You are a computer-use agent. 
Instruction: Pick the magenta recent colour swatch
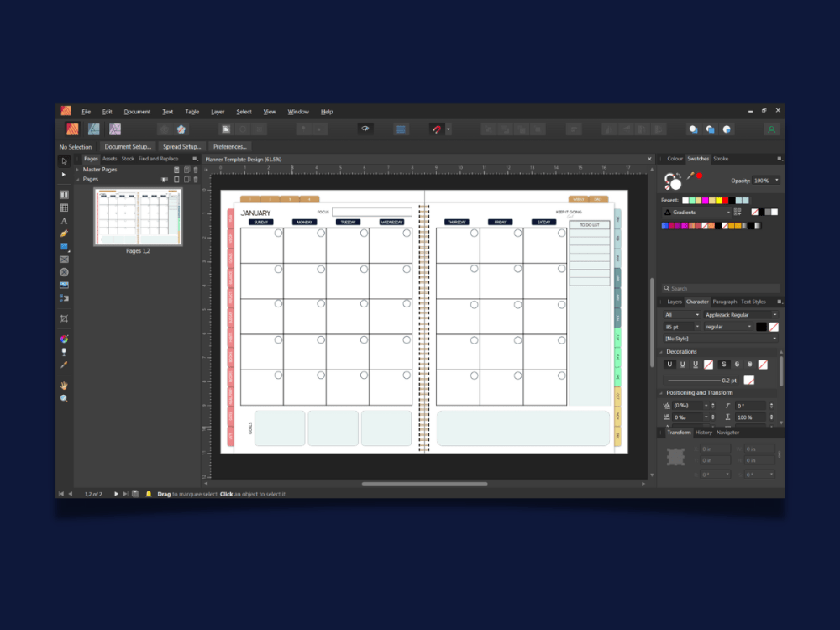click(705, 201)
